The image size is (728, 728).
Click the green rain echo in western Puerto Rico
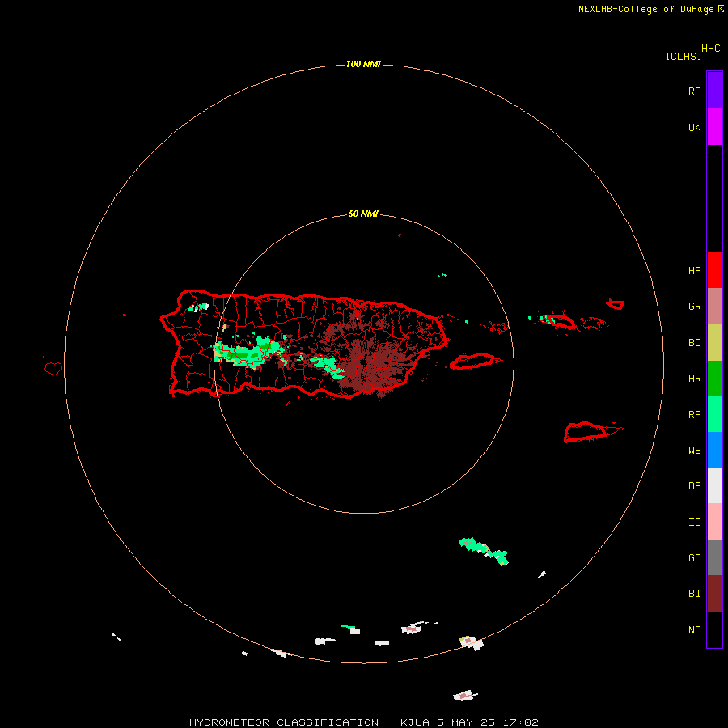248,352
